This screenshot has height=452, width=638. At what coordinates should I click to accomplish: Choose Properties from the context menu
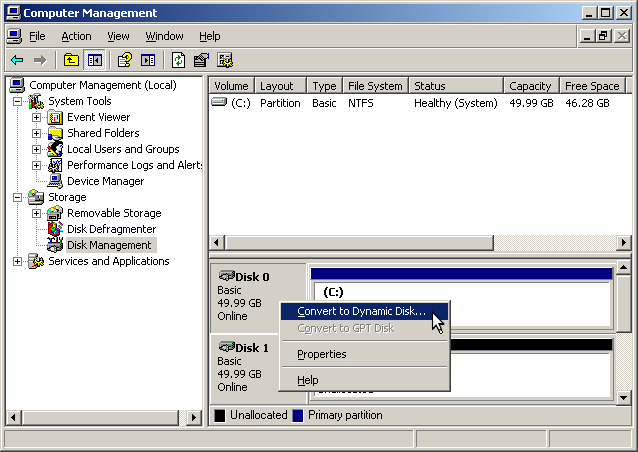pos(322,354)
